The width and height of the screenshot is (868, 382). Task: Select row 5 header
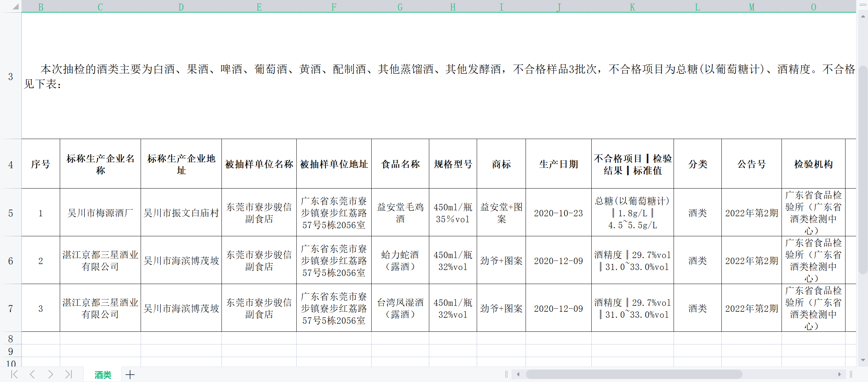[x=11, y=213]
